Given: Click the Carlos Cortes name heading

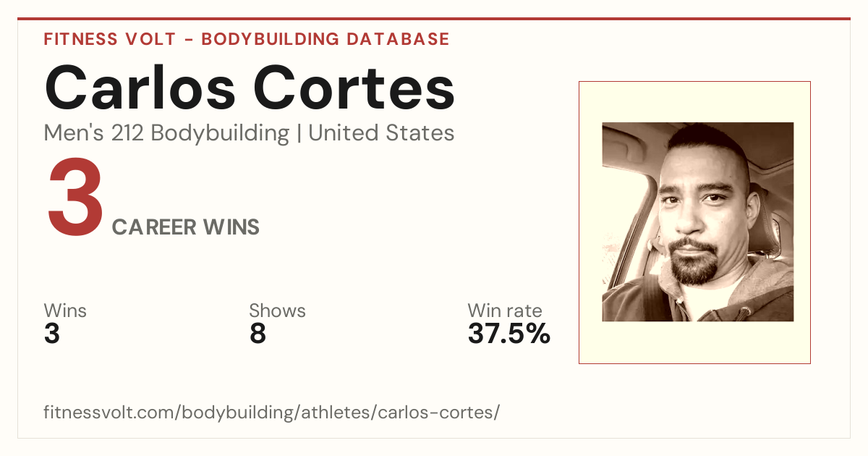Looking at the screenshot, I should 250,87.
